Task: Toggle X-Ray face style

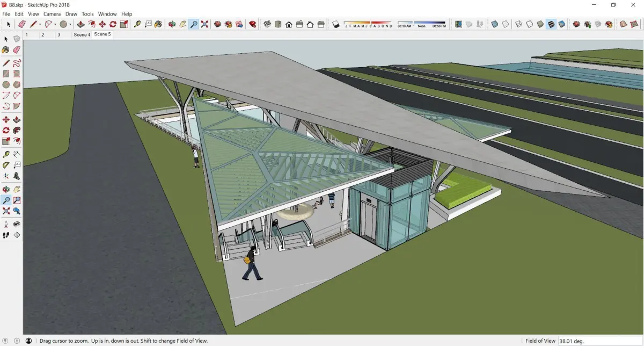Action: [x=494, y=24]
